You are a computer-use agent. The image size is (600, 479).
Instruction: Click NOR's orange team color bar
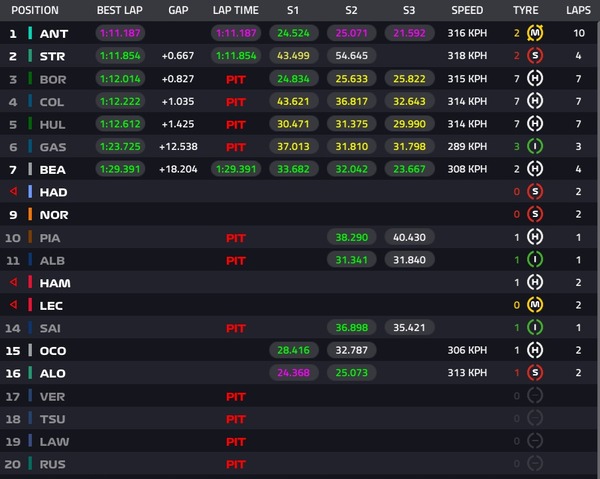tap(30, 214)
